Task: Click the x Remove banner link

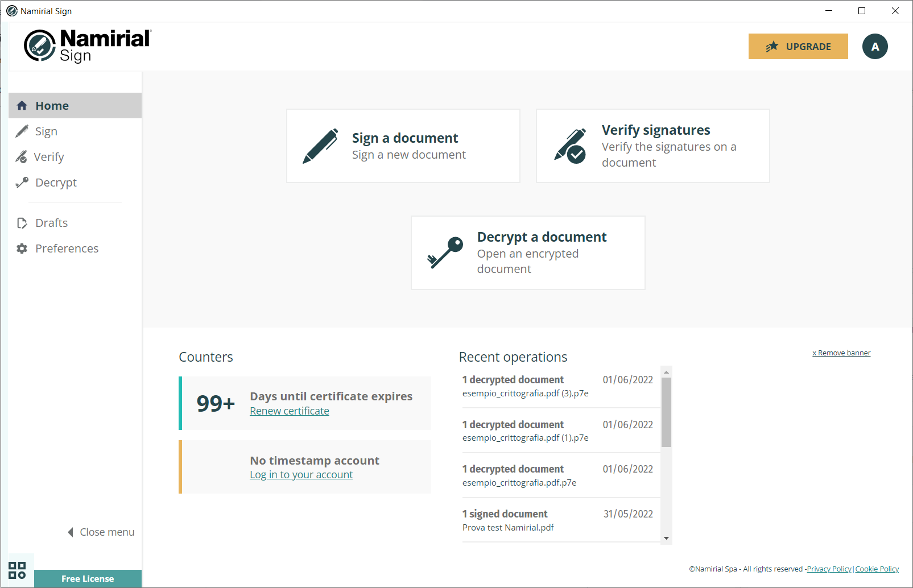Action: [841, 353]
